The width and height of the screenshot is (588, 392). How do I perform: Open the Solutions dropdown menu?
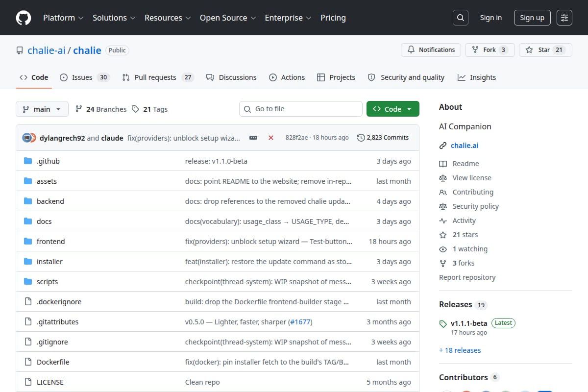(x=114, y=18)
